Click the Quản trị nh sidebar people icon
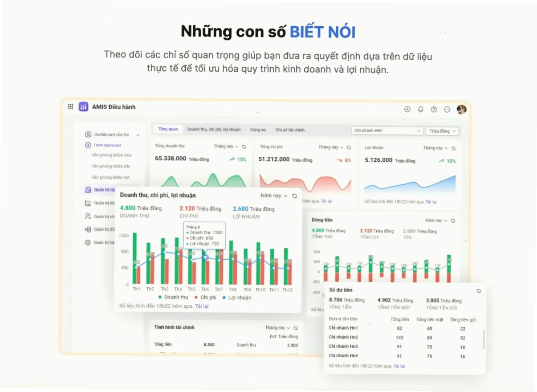The height and width of the screenshot is (392, 537). [88, 216]
